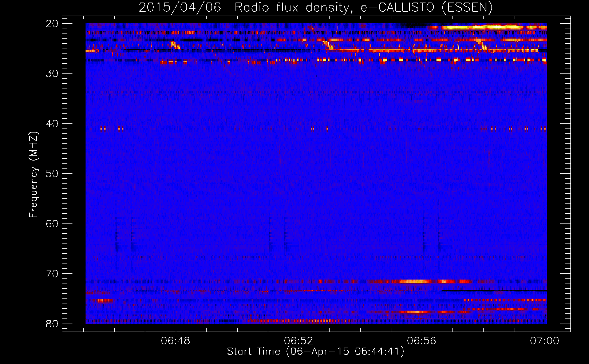The height and width of the screenshot is (364, 589).
Task: Click the plot title mentioning e-CALLISTO (ESSEN)
Action: [316, 7]
